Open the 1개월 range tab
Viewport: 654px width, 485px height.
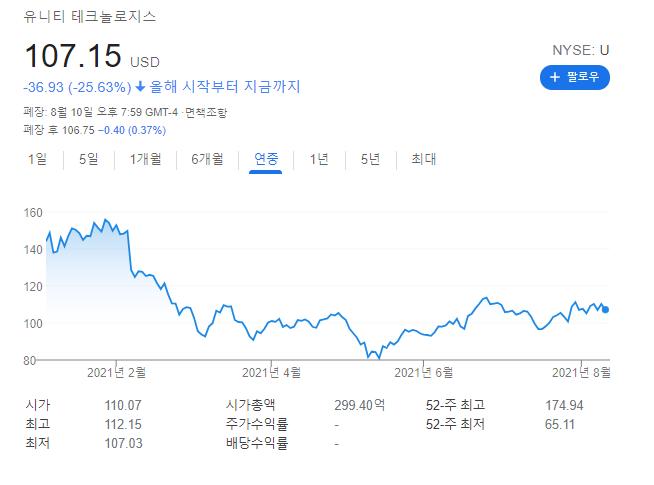coord(145,159)
